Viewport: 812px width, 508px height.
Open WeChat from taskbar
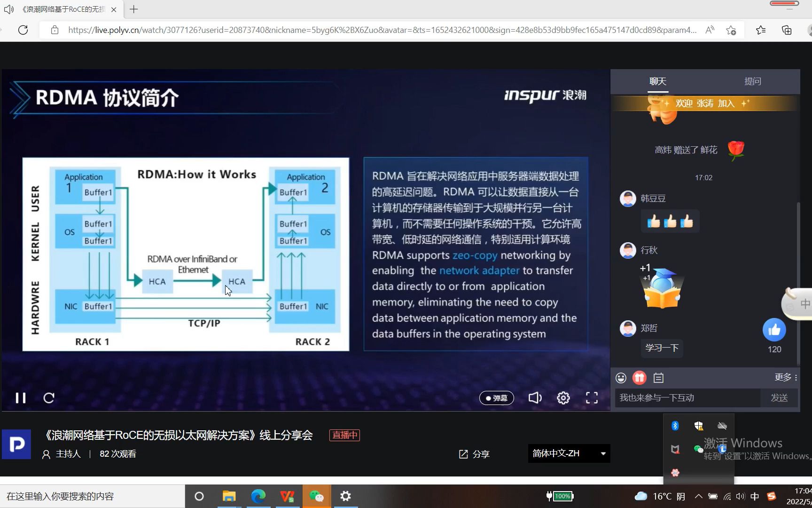tap(317, 496)
